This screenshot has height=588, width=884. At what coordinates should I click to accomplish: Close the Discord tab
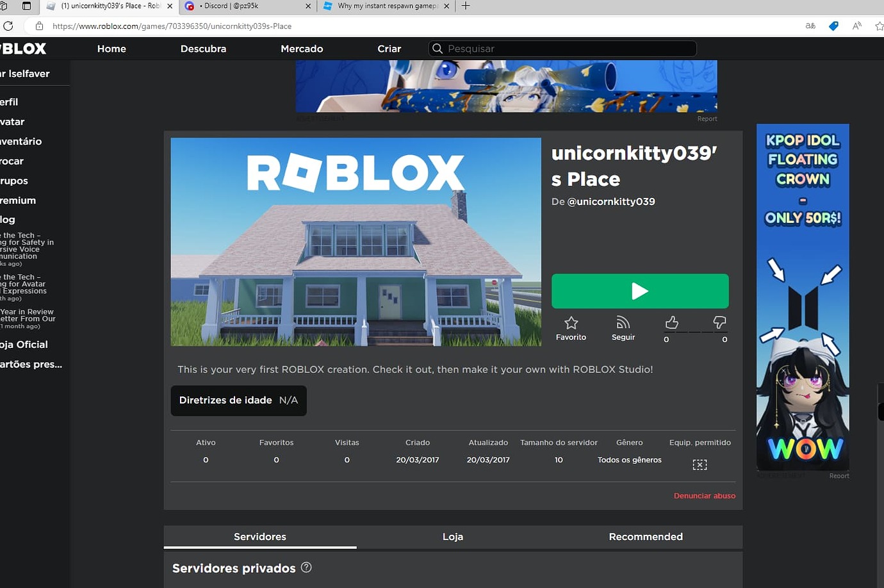pos(308,6)
